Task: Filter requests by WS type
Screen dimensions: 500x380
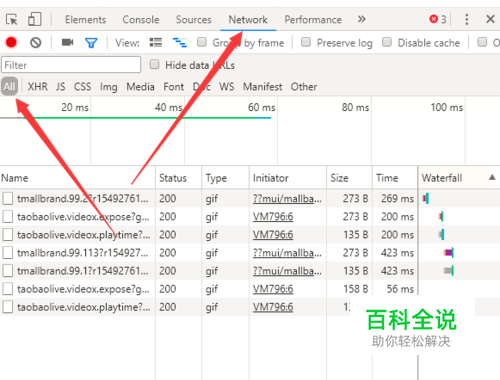Action: coord(226,87)
